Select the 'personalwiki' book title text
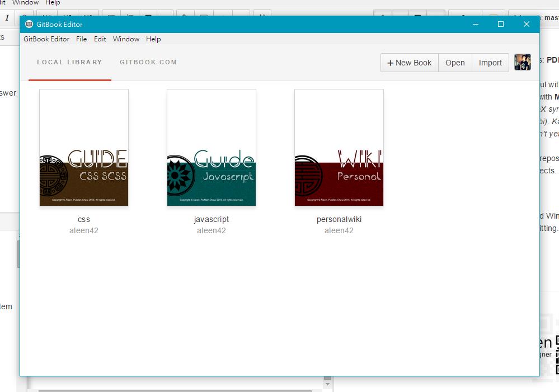Viewport: 559px width, 392px height. pos(339,220)
